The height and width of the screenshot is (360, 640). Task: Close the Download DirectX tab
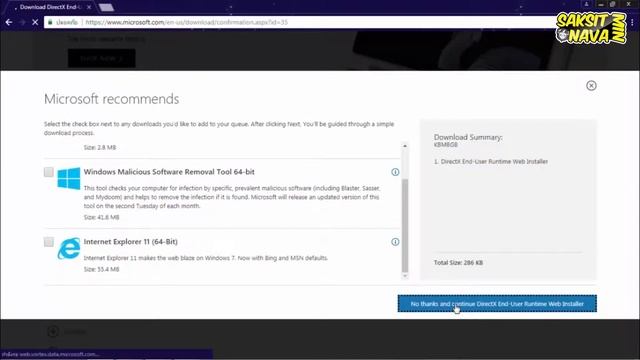89,7
